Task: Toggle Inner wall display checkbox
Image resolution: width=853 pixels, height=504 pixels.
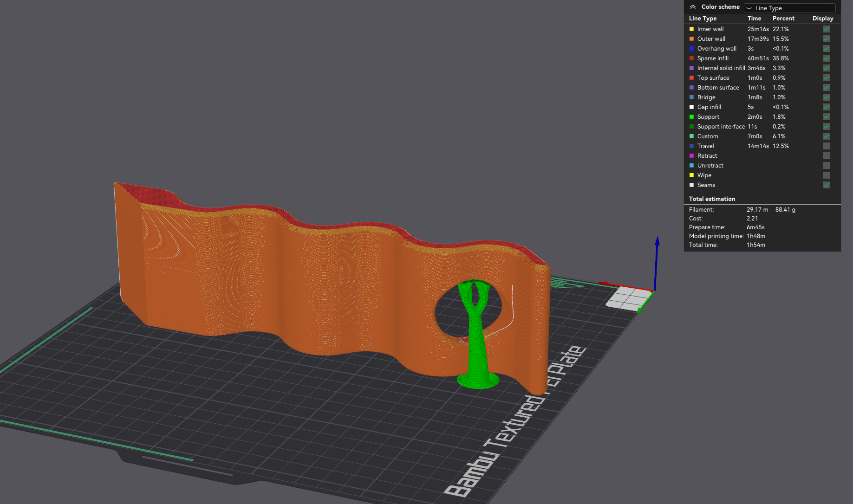Action: point(826,29)
